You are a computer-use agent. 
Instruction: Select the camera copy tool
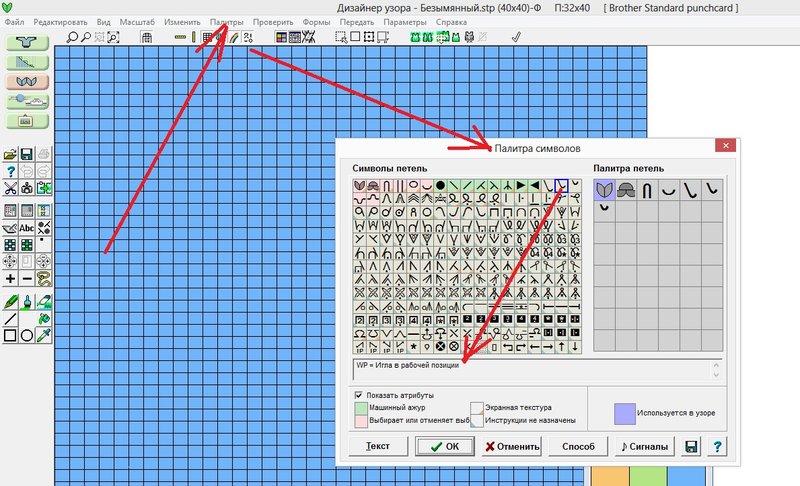(27, 188)
